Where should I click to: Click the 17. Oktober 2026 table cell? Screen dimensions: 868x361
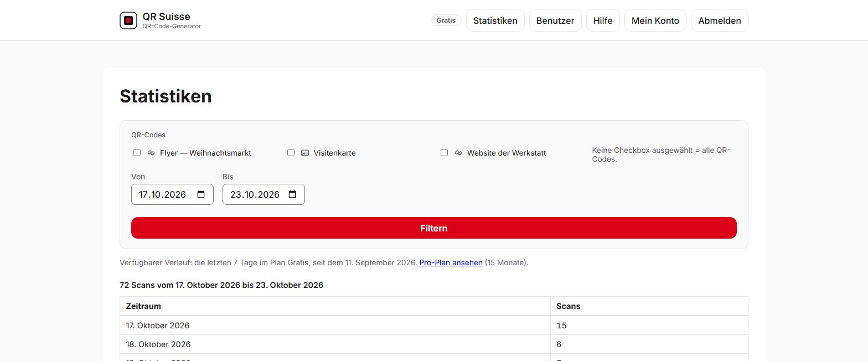(x=335, y=326)
